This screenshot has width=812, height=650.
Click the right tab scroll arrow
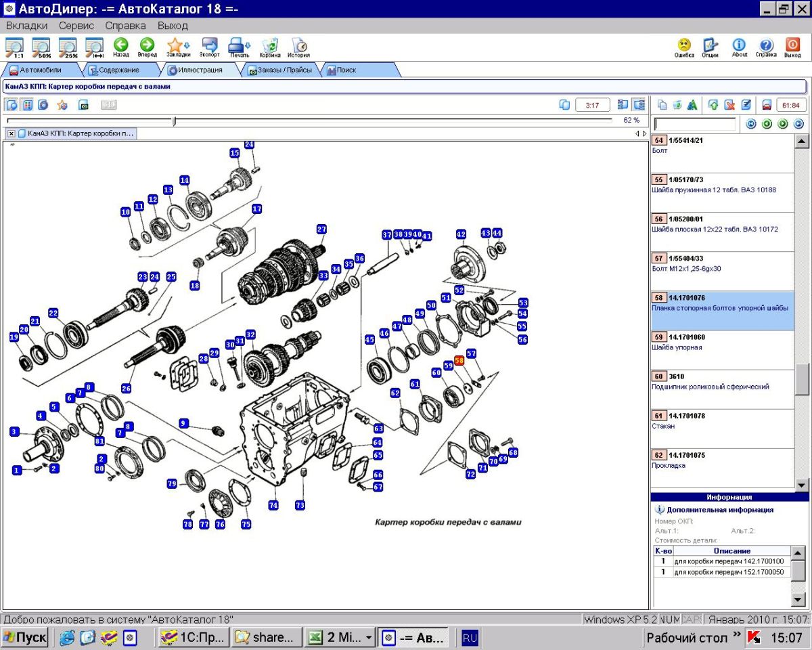click(x=644, y=134)
